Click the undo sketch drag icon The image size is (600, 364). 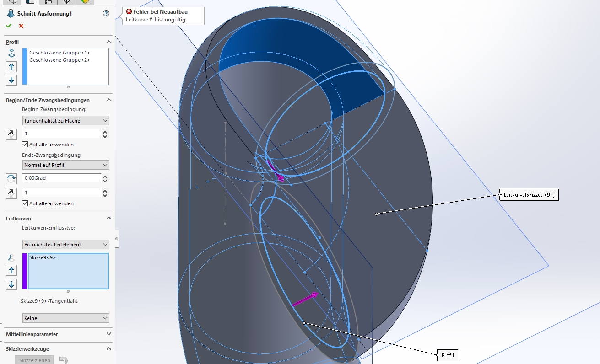point(64,360)
